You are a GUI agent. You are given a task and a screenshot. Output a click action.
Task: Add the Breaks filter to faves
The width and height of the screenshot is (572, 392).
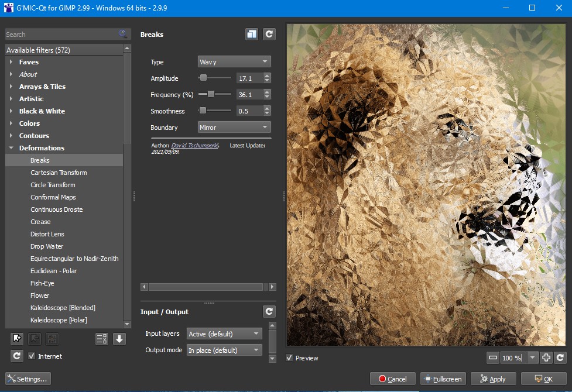(x=17, y=339)
